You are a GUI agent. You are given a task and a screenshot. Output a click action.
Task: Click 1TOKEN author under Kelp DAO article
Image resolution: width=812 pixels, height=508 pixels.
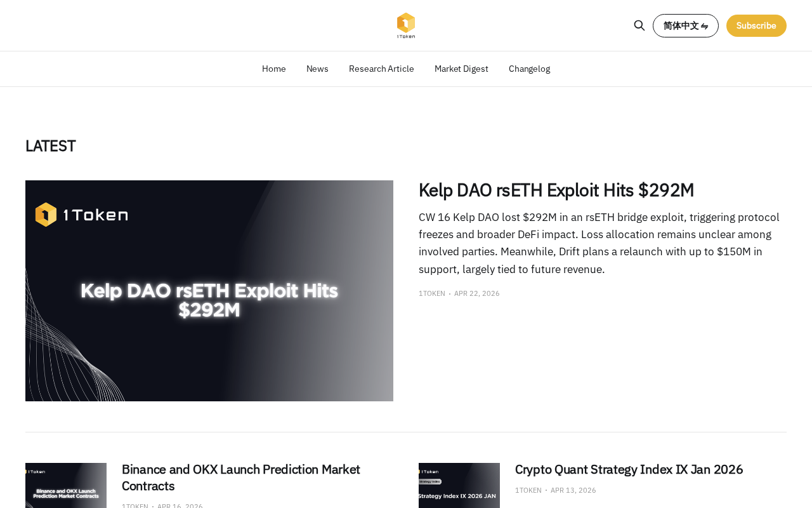coord(432,293)
